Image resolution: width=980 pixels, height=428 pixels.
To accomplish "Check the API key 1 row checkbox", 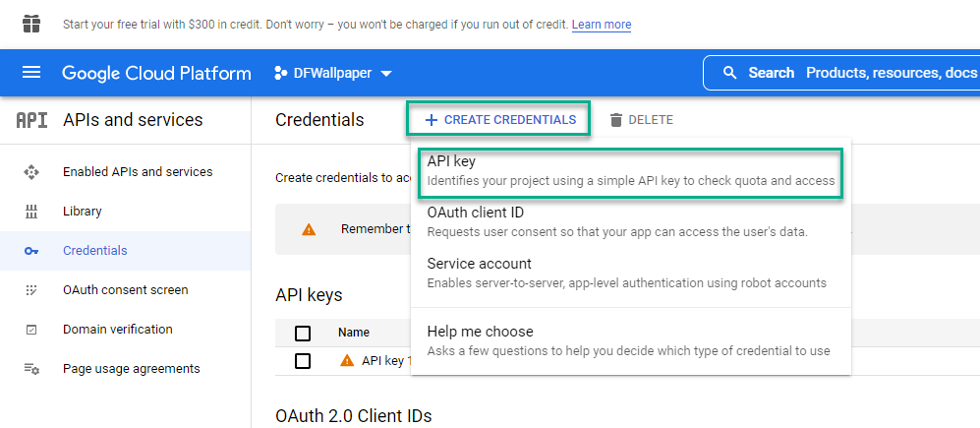I will (x=303, y=361).
